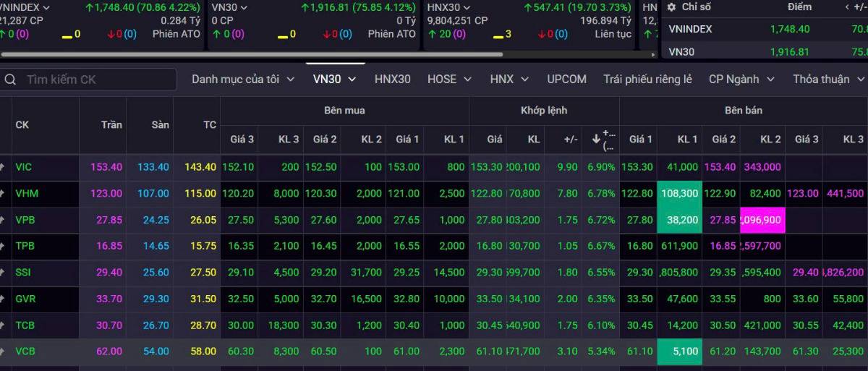Switch to the HNX30 tab
868x371 pixels.
(392, 80)
